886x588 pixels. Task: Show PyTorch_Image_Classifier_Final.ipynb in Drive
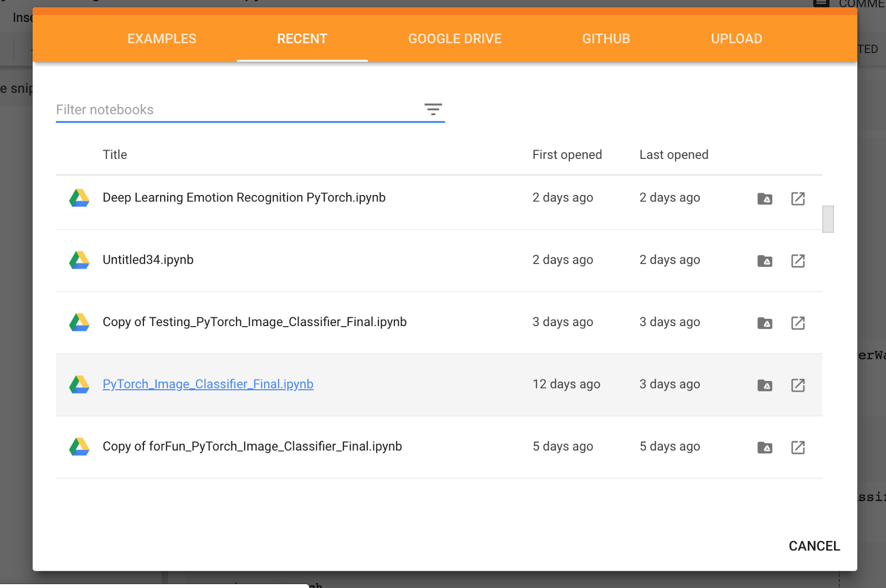click(x=765, y=385)
